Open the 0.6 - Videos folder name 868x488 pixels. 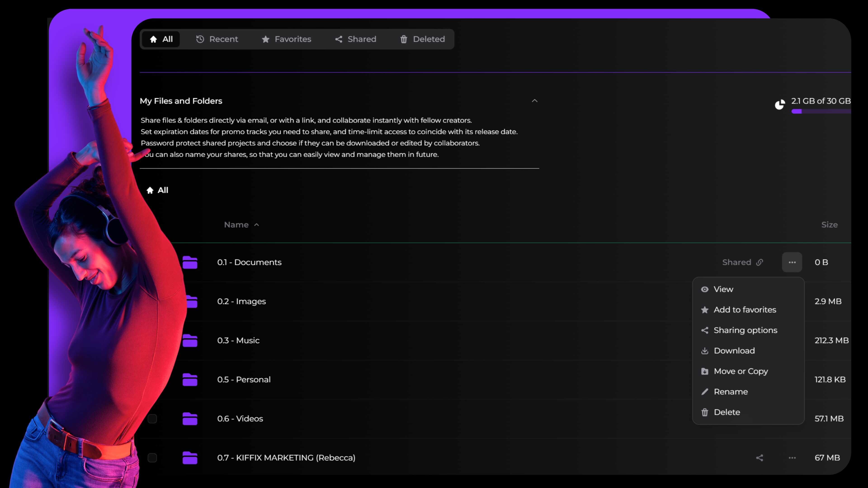(x=240, y=419)
